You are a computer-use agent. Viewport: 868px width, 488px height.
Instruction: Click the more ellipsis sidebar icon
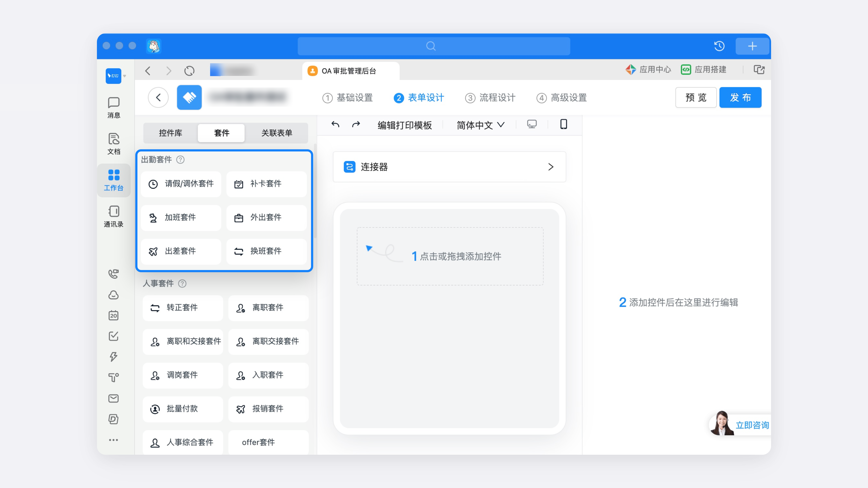pyautogui.click(x=114, y=440)
